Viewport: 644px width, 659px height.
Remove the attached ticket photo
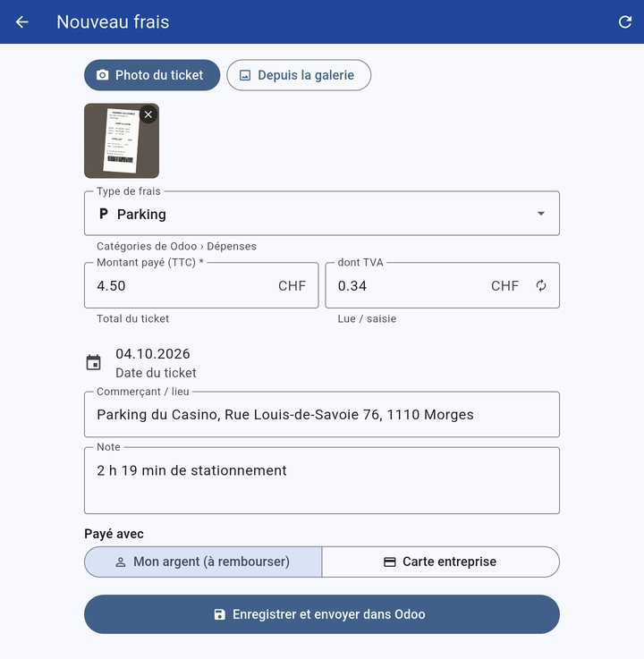pos(148,114)
